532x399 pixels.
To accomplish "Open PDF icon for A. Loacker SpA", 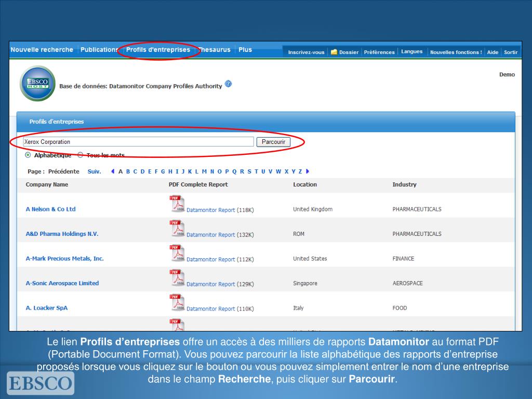I will 177,303.
